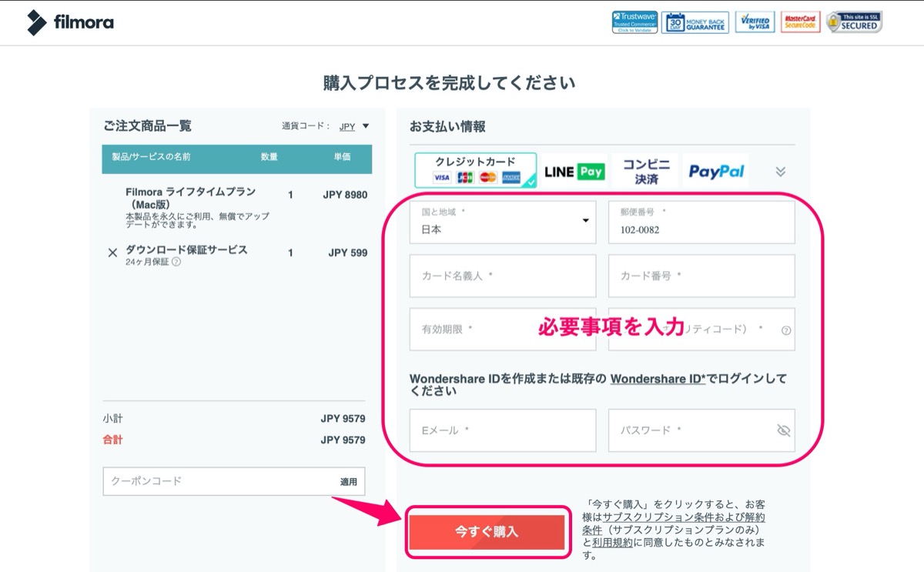Click the 今すぐ購入 button
924x572 pixels.
[x=487, y=532]
